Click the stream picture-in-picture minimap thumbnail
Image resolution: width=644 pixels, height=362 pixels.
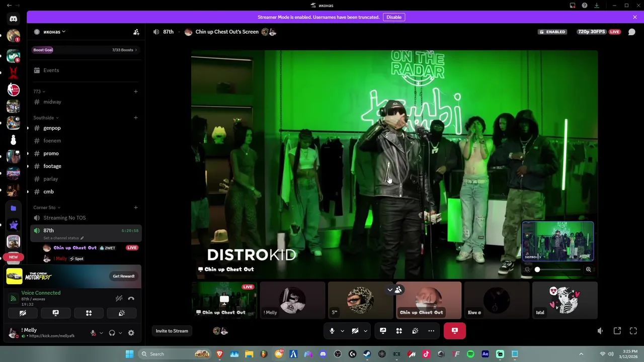[558, 241]
